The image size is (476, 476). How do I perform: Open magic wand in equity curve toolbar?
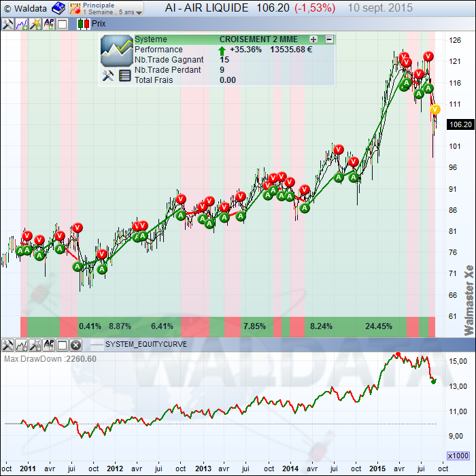coord(35,345)
